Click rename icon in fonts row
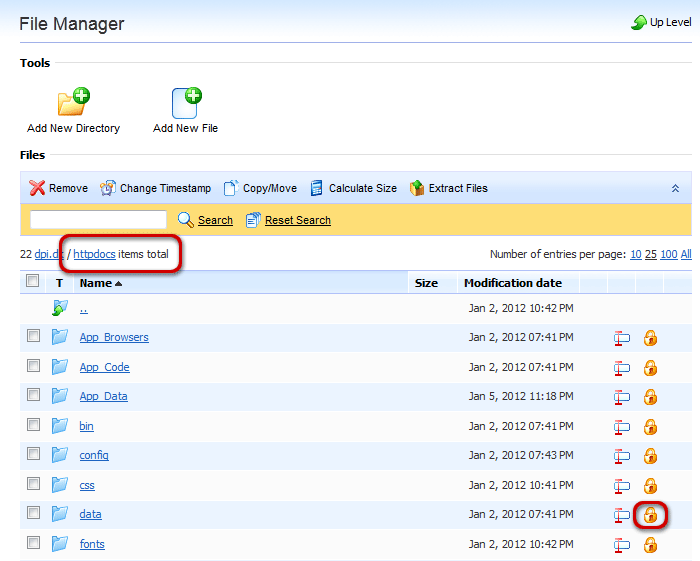 tap(621, 545)
